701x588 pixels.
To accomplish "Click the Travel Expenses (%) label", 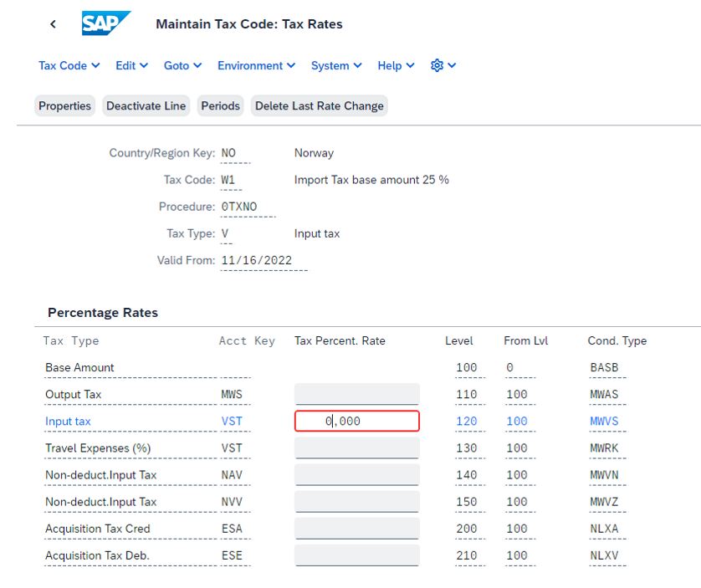I will [x=98, y=448].
